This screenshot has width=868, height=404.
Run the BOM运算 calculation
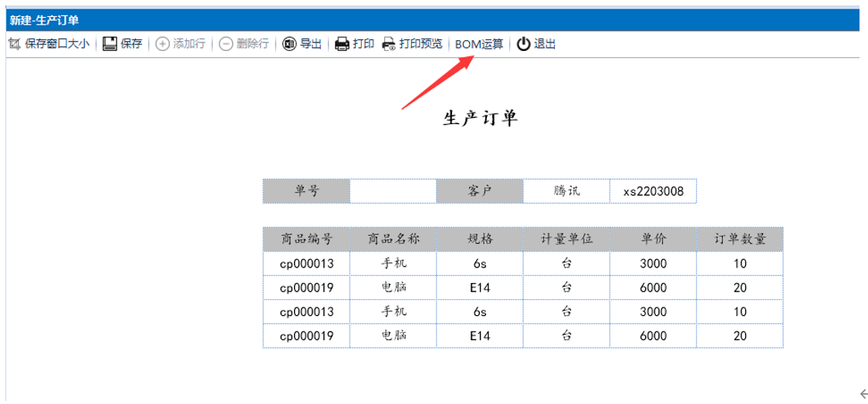click(x=478, y=44)
